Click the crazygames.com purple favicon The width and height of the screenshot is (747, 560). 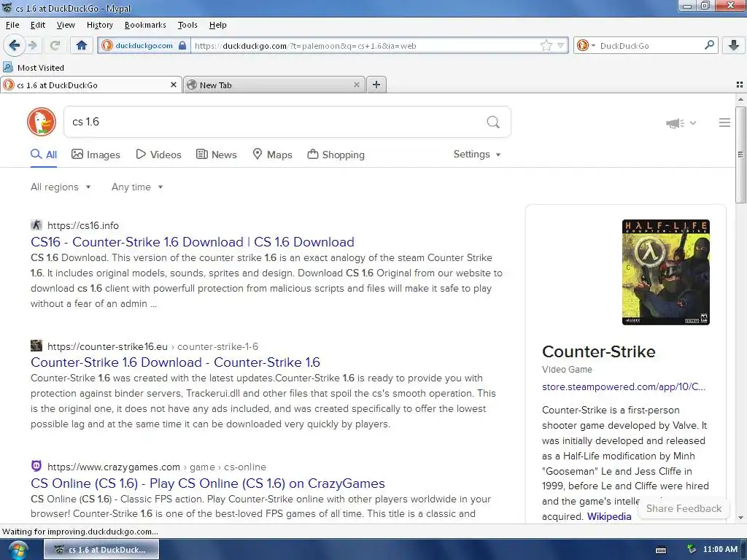(x=36, y=466)
